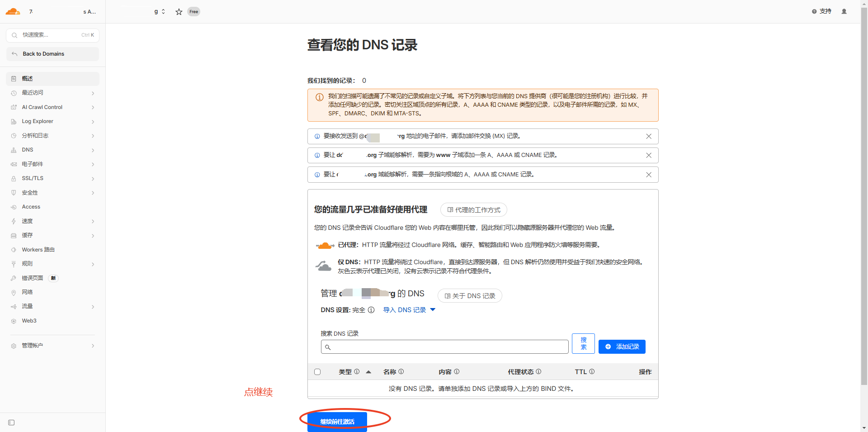Click the 添加记录 button
868x432 pixels.
622,347
